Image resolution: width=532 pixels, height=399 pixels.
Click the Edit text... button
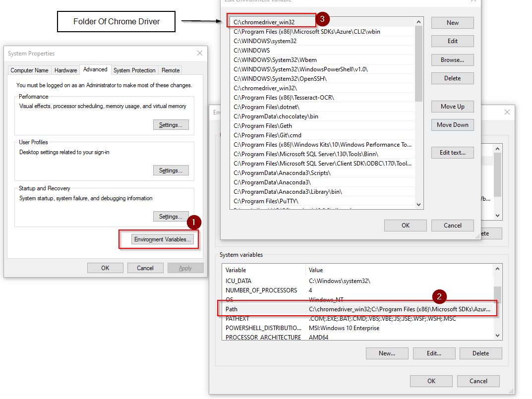(x=453, y=153)
